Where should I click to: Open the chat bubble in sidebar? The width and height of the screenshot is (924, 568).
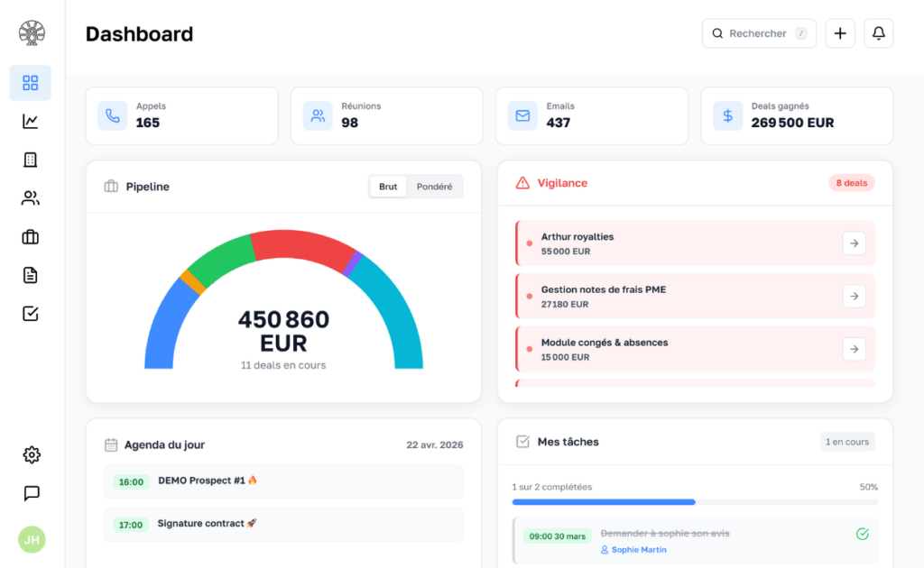click(31, 493)
